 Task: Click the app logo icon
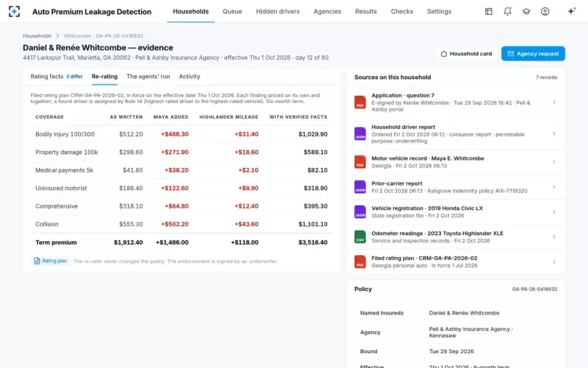(x=14, y=11)
